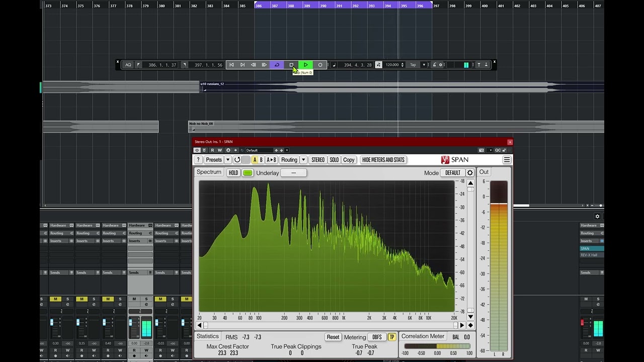Open the Tap tempo mode dropdown
This screenshot has width=644, height=362.
click(x=424, y=65)
